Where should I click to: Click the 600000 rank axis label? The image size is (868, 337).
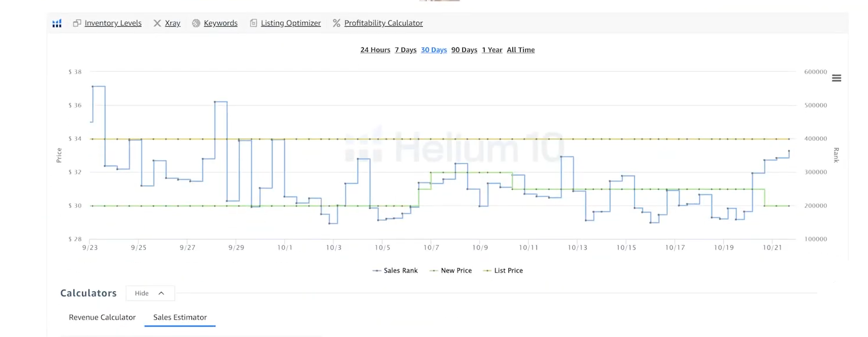pyautogui.click(x=815, y=72)
